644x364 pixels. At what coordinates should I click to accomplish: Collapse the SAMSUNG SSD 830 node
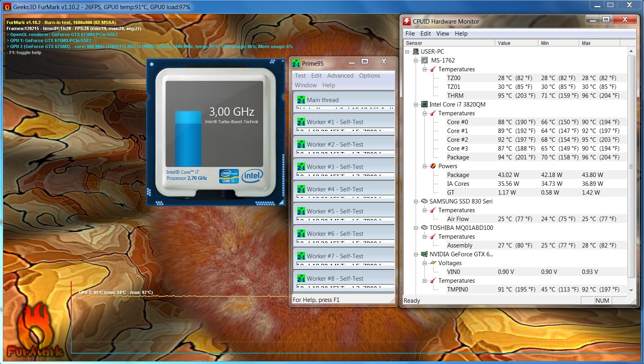pos(416,201)
